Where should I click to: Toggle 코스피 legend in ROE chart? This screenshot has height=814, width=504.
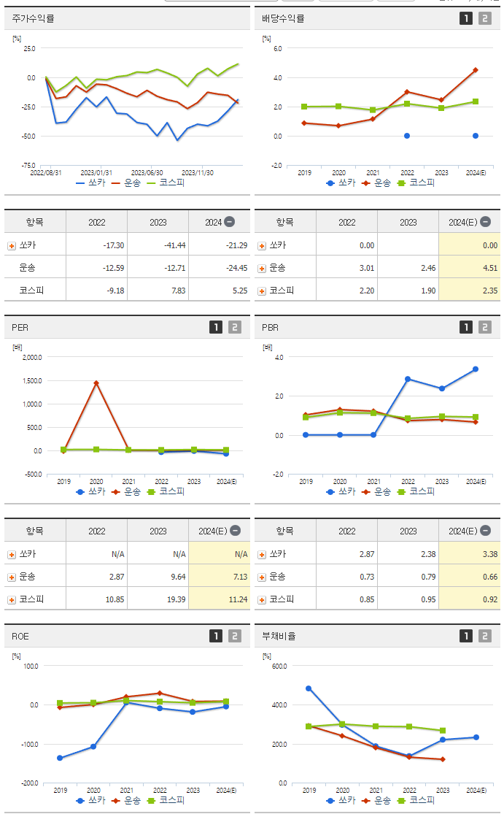click(x=166, y=801)
